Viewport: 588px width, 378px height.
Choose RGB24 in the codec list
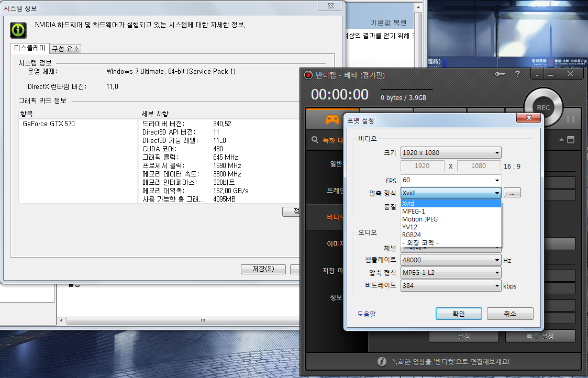(451, 235)
